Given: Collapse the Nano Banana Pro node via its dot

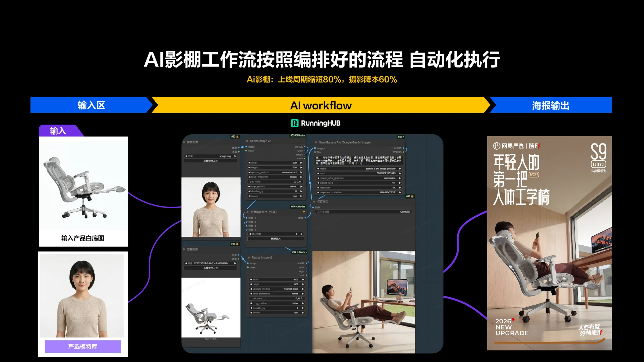Looking at the screenshot, I should tap(316, 142).
